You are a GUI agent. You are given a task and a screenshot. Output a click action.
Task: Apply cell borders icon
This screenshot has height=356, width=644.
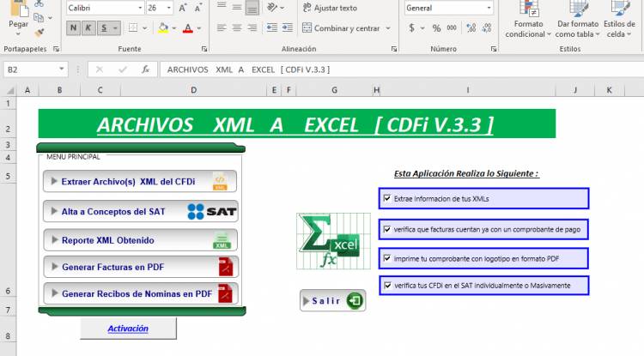tap(133, 28)
